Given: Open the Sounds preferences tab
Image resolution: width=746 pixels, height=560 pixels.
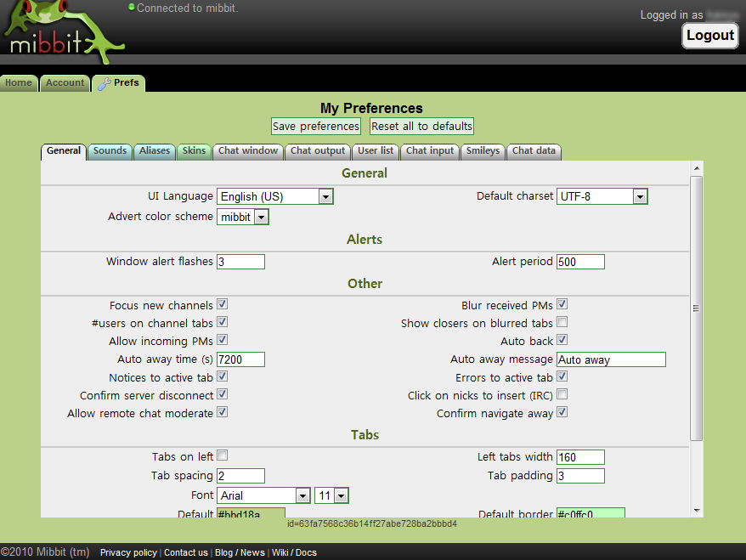Looking at the screenshot, I should pos(110,150).
